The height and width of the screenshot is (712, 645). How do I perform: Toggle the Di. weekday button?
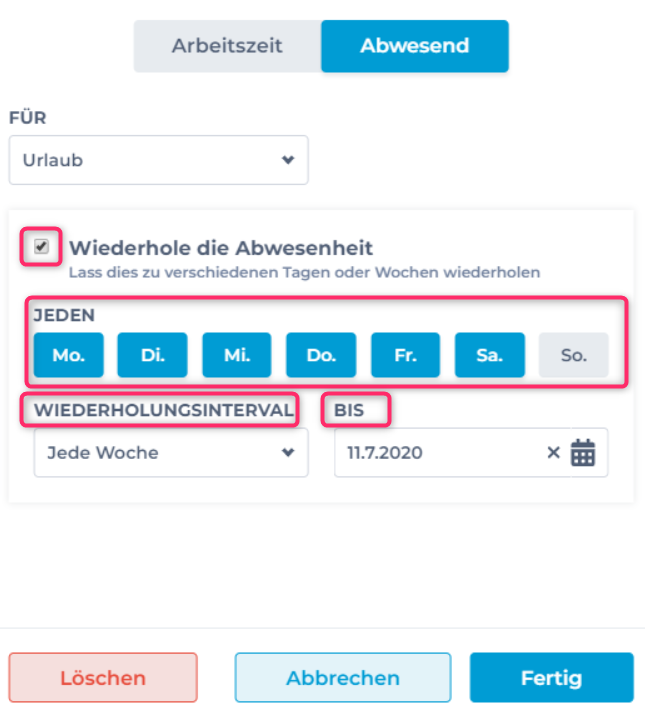(153, 355)
